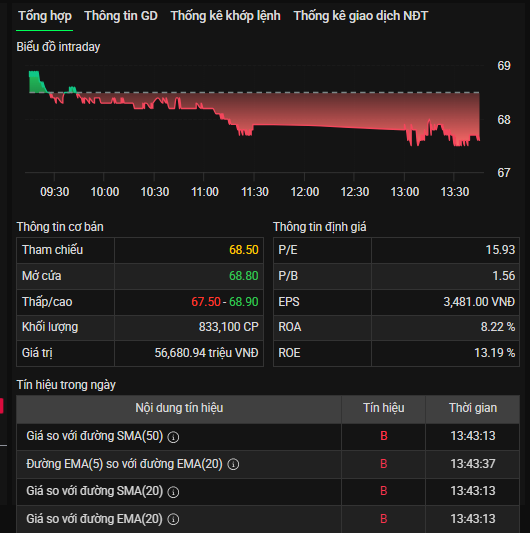This screenshot has height=533, width=530.
Task: Select the Thống kê khớp lệnh tab
Action: [225, 16]
